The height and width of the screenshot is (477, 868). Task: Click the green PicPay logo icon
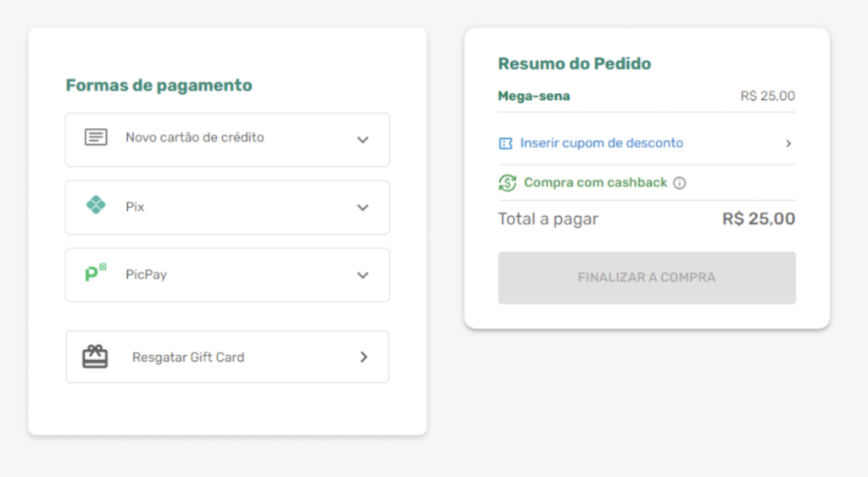tap(96, 273)
